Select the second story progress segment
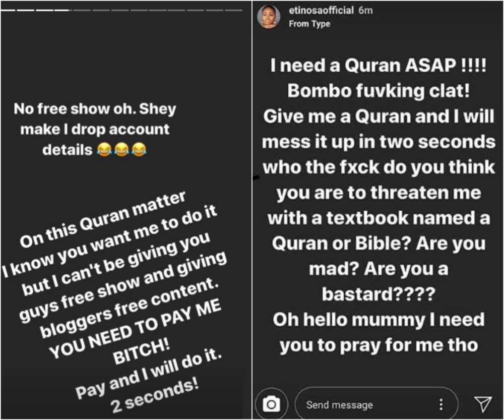The height and width of the screenshot is (420, 504). point(25,10)
